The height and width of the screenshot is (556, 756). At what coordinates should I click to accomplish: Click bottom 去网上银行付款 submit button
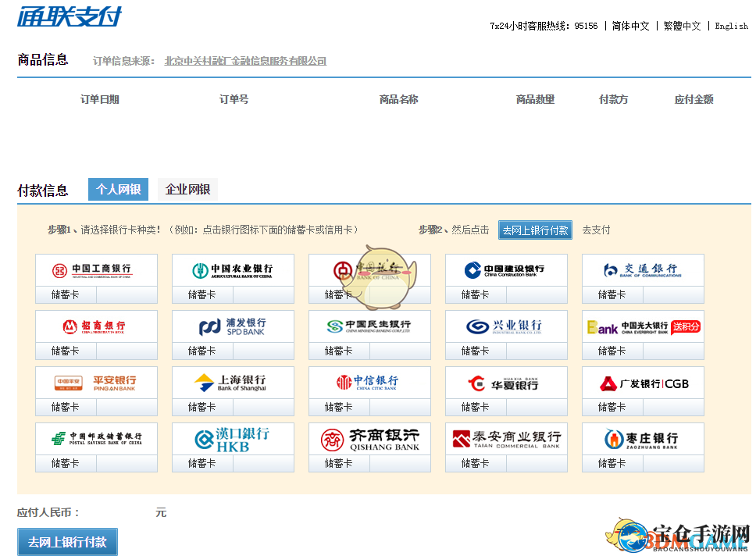point(67,542)
